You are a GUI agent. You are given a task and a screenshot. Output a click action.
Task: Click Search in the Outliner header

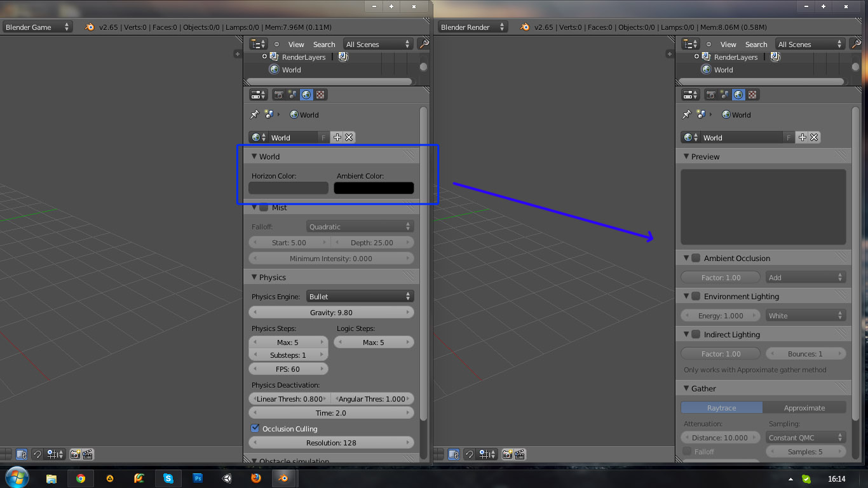coord(324,44)
